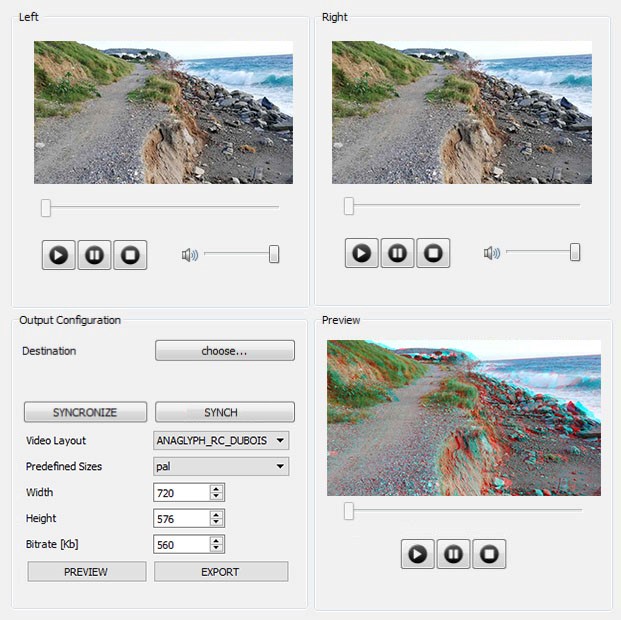The width and height of the screenshot is (621, 620).
Task: Play the Left video
Action: tap(59, 255)
